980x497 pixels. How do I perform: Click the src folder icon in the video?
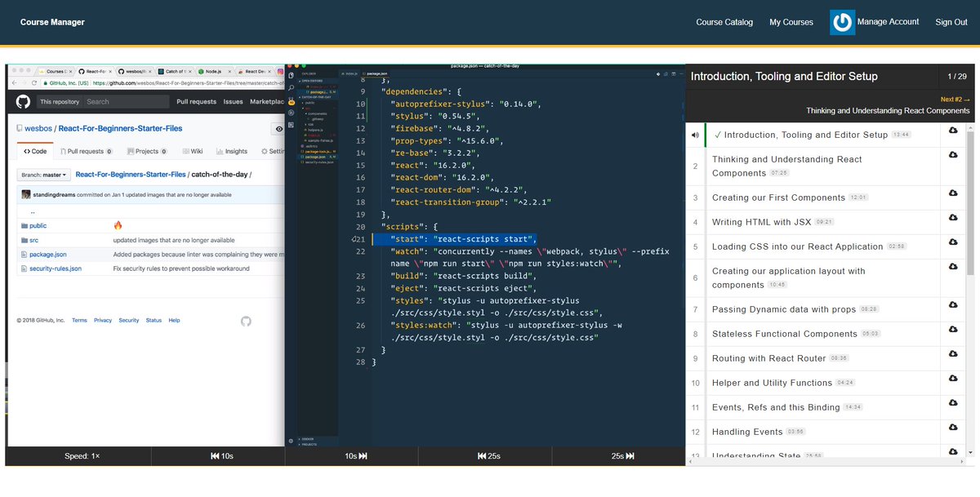tap(24, 241)
